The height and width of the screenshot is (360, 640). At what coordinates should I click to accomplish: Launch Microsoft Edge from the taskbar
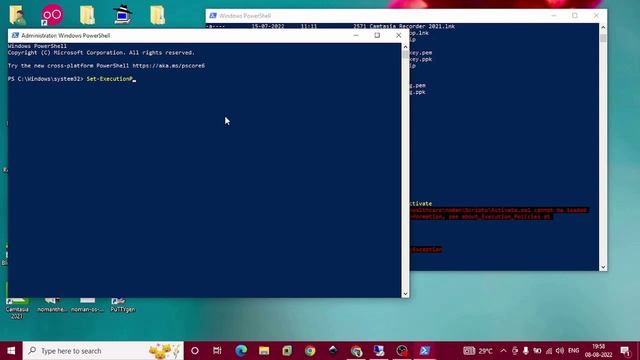[241, 351]
